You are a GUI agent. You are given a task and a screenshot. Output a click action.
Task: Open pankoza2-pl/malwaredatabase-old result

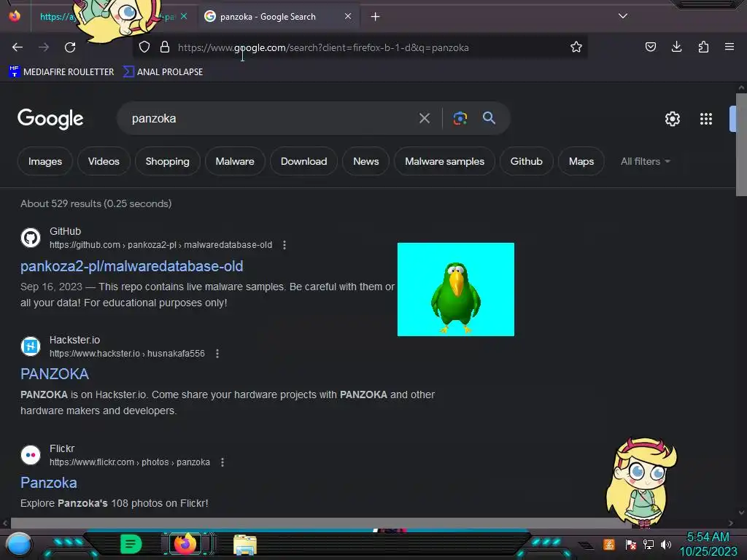pyautogui.click(x=131, y=266)
